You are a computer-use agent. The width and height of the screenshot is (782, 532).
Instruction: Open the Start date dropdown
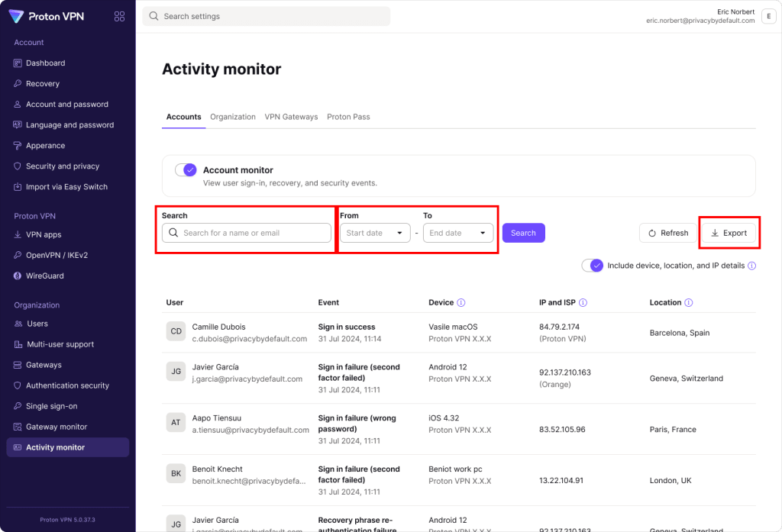click(375, 233)
